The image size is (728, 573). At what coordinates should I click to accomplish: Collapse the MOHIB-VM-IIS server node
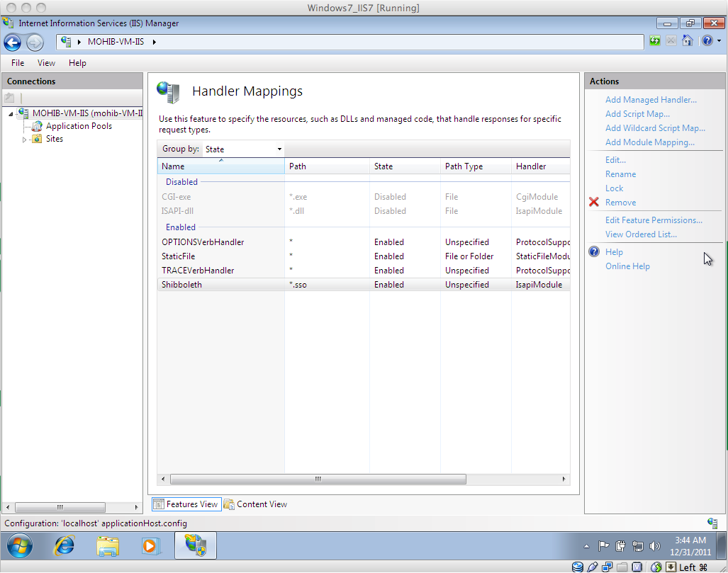(11, 113)
